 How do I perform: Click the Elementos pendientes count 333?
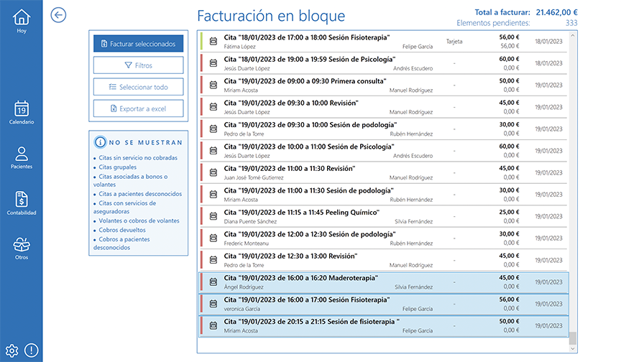pyautogui.click(x=571, y=23)
